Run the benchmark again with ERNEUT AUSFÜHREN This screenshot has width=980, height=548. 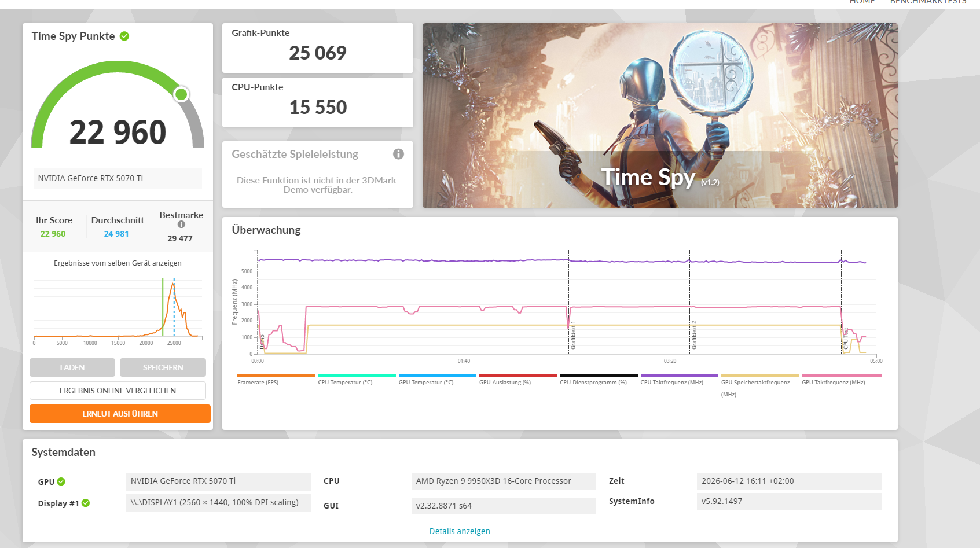(x=120, y=414)
